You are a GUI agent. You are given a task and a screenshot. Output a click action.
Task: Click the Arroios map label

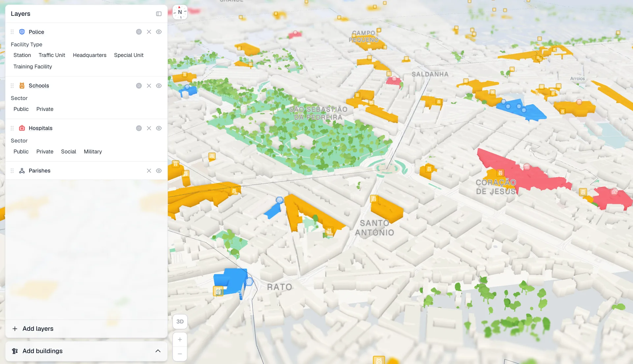pos(578,79)
